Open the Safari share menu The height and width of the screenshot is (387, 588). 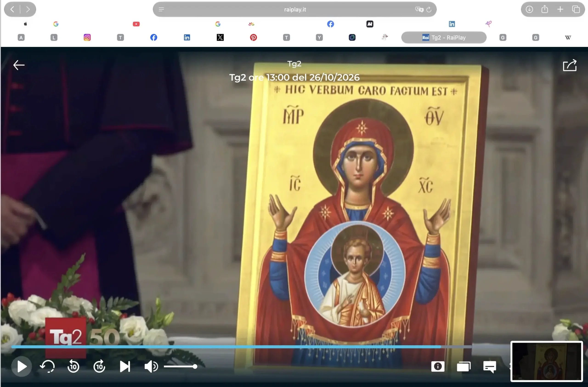click(x=545, y=9)
